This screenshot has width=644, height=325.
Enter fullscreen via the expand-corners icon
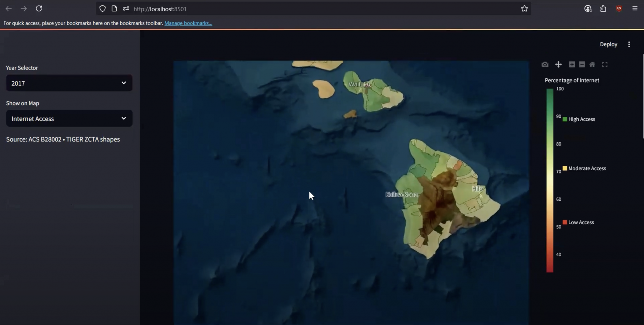(x=604, y=64)
